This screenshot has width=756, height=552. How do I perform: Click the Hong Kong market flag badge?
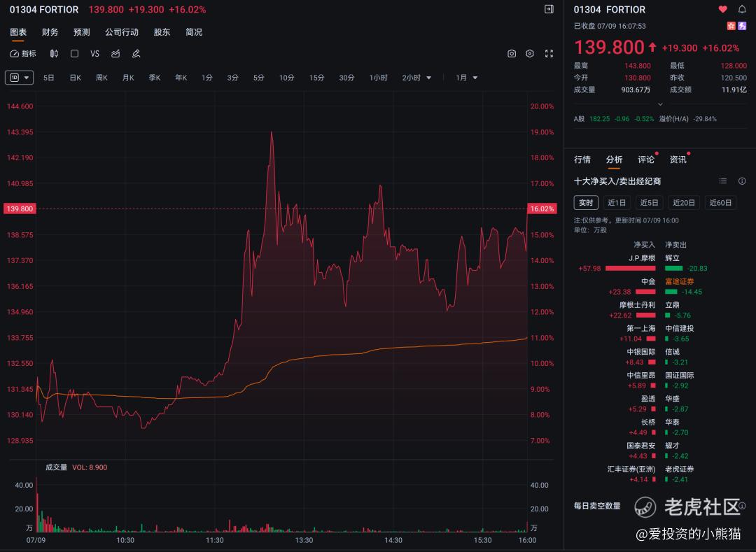pos(731,25)
